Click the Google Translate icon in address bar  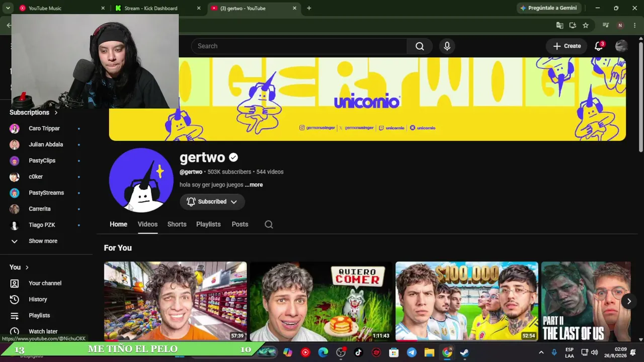559,25
